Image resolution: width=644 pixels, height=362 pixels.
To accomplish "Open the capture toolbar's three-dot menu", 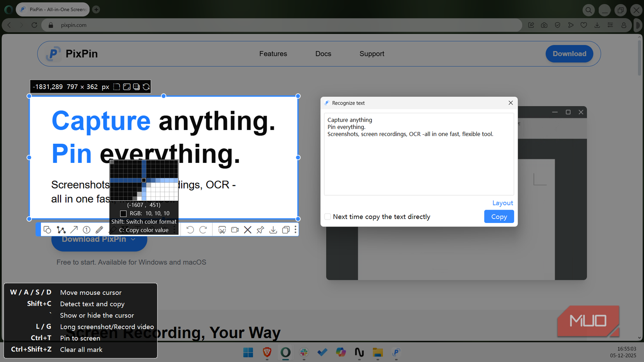I will click(295, 230).
